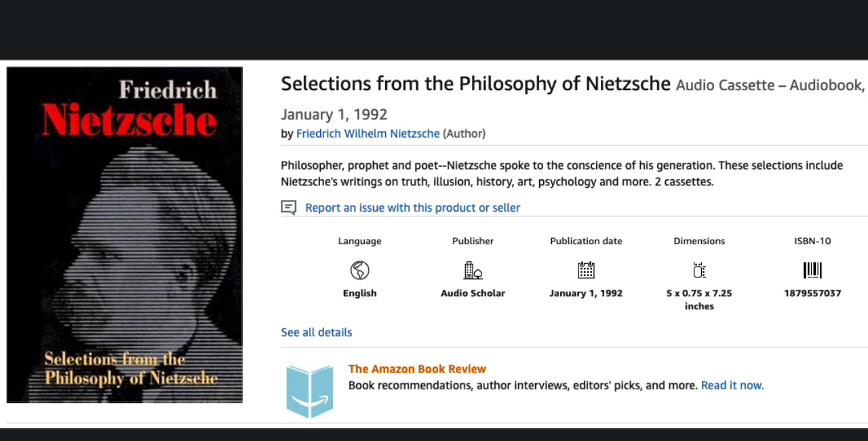Open See all details
The height and width of the screenshot is (441, 868).
pos(316,332)
